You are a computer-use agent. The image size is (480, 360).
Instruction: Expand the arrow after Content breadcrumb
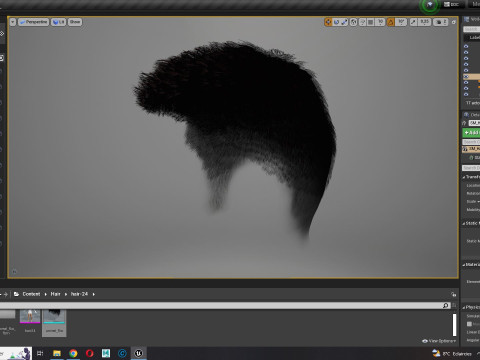click(x=46, y=294)
